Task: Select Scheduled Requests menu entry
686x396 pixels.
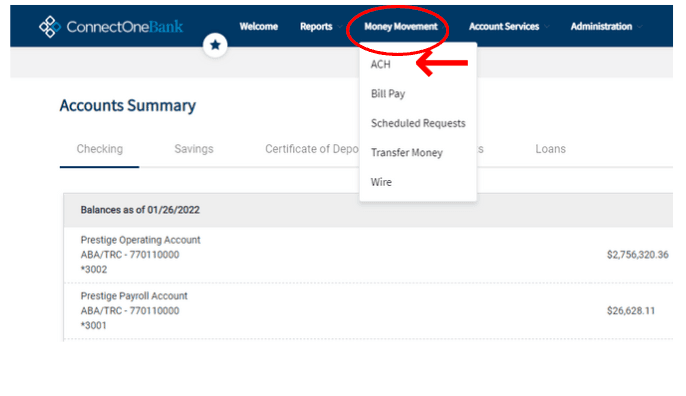Action: click(418, 123)
